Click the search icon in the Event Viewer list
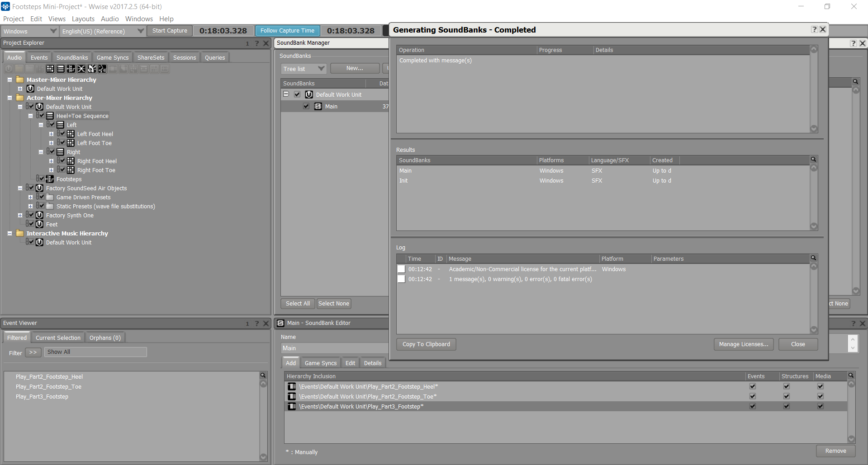The image size is (868, 465). [x=263, y=376]
